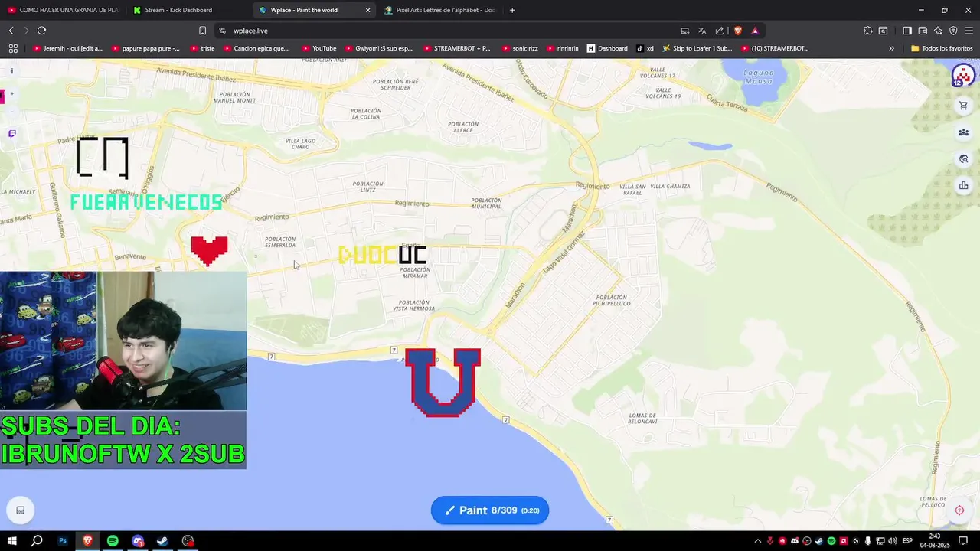
Task: Go back to the previous page
Action: pos(11,31)
